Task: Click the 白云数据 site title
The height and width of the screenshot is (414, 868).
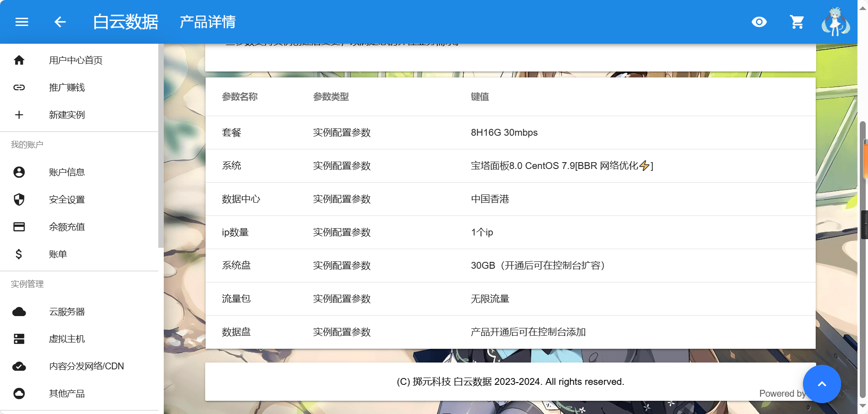Action: tap(126, 22)
